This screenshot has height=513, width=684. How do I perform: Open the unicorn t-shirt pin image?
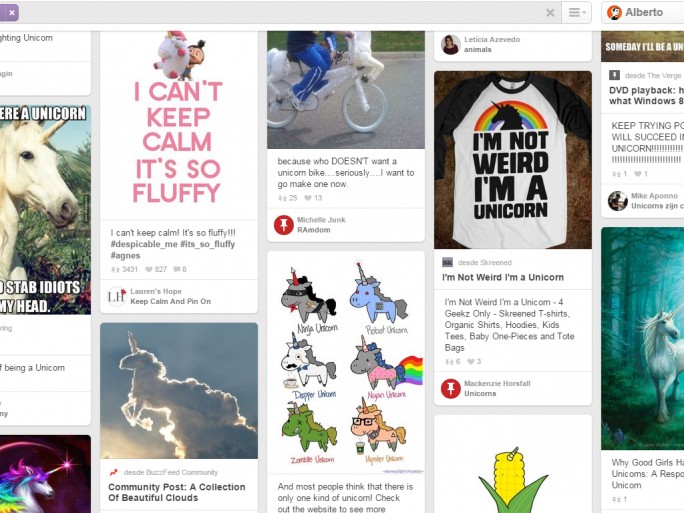513,160
